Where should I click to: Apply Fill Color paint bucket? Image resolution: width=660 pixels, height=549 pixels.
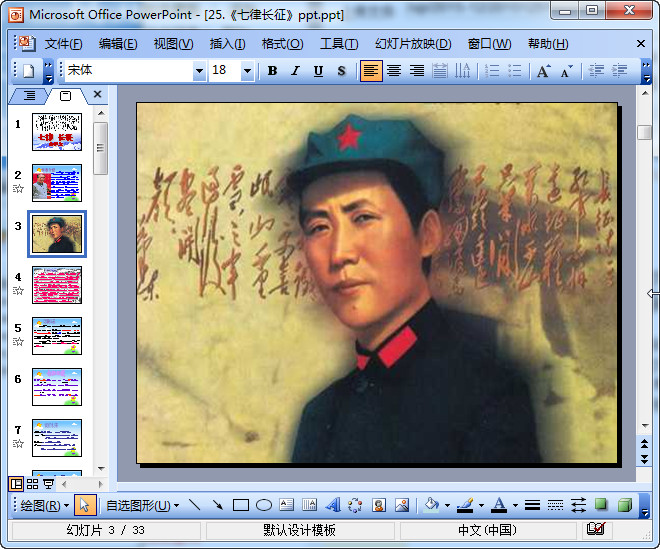click(x=431, y=505)
